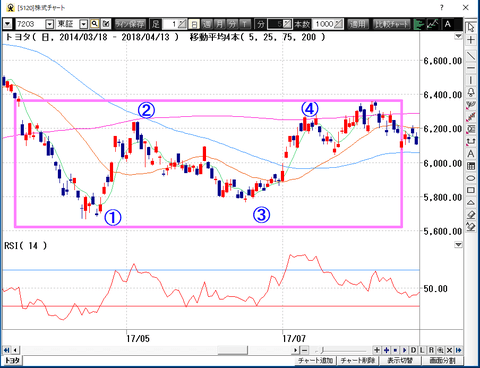This screenshot has height=368, width=480.
Task: Open the table grid tool
Action: (x=471, y=166)
